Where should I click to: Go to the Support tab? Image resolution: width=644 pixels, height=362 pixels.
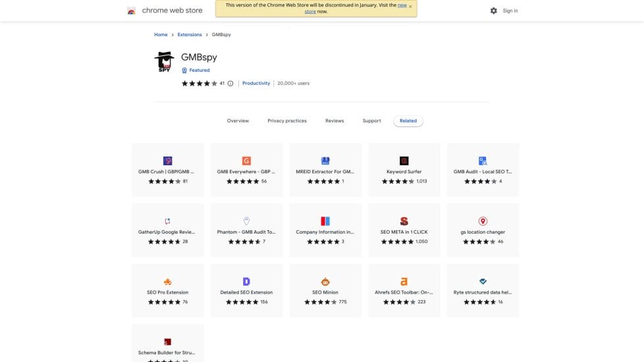371,121
